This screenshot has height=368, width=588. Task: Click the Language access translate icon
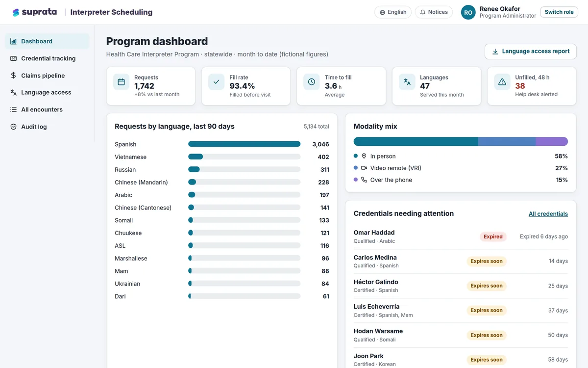point(13,92)
